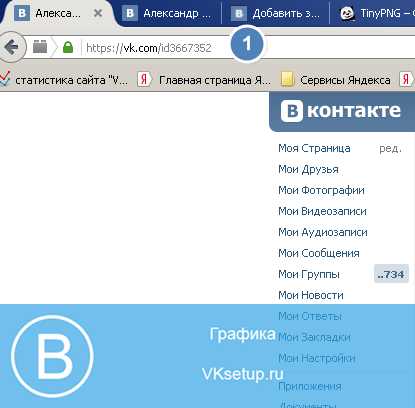Open Мои Фотографии menu item
Viewport: 415px width, 408px height.
pyautogui.click(x=321, y=190)
